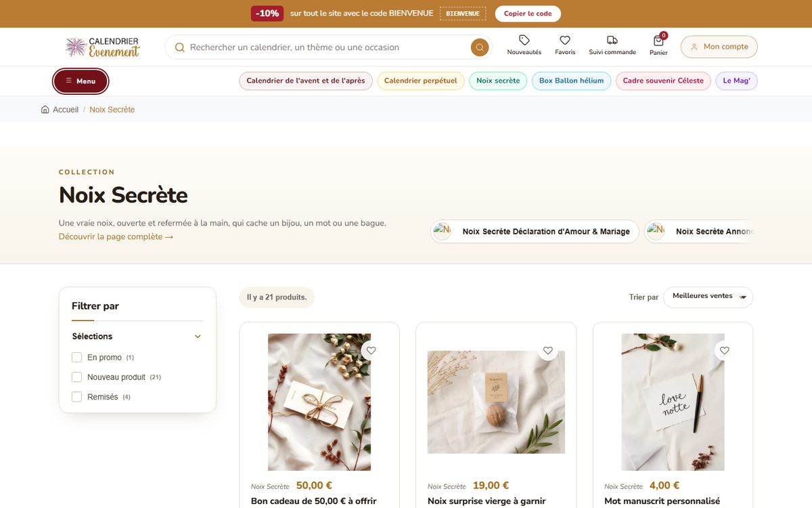Click the Calendrier Evenement logo
The image size is (812, 508).
102,47
